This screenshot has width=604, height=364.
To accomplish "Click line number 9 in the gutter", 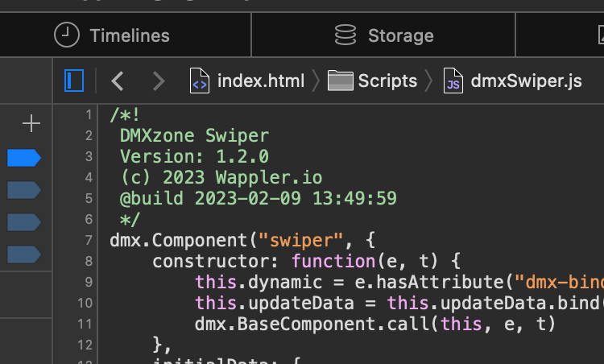I will pyautogui.click(x=89, y=282).
